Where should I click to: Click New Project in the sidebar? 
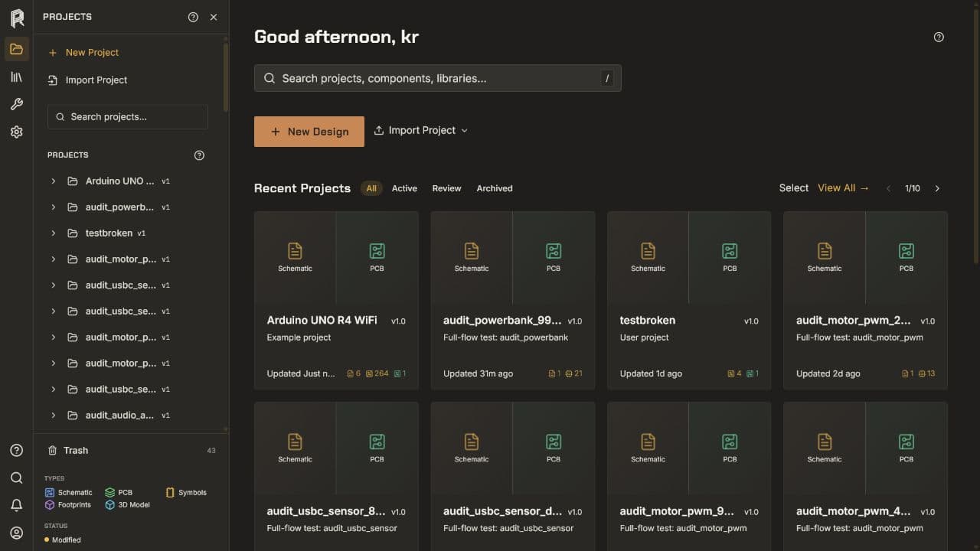point(83,53)
